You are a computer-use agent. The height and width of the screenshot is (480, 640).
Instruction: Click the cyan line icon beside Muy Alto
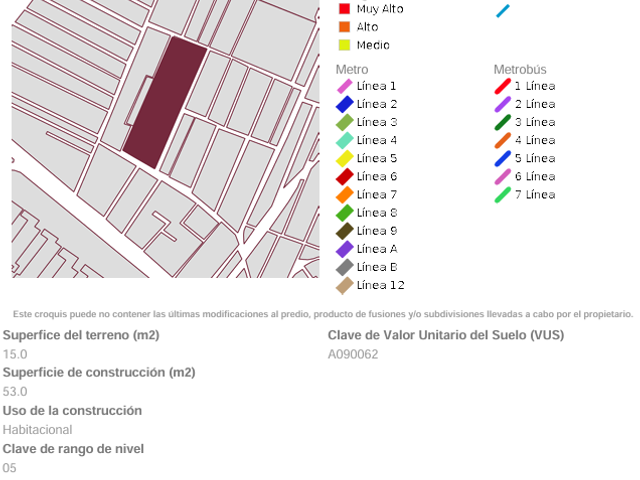(503, 11)
